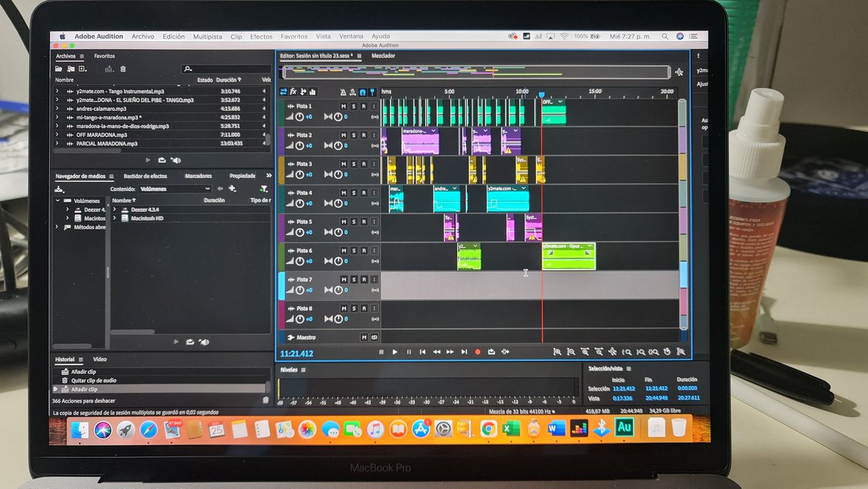Switch to the Marcadores tab
Screen dimensions: 868x489
coord(198,176)
